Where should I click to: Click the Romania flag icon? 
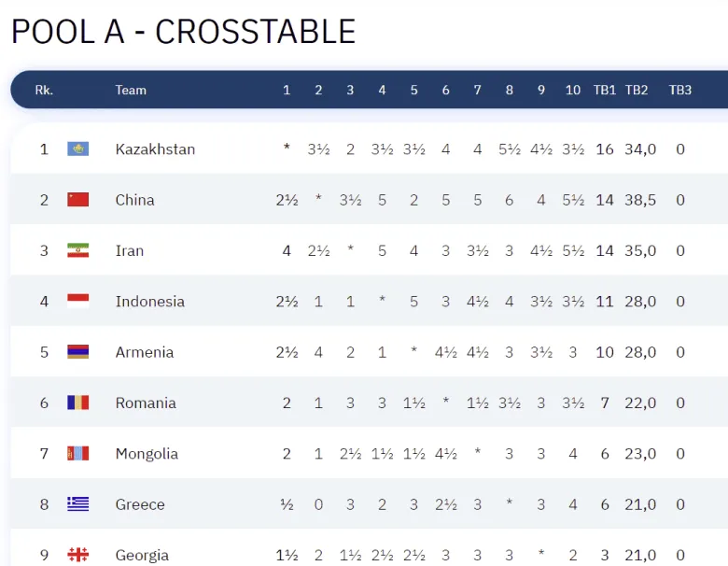click(78, 403)
